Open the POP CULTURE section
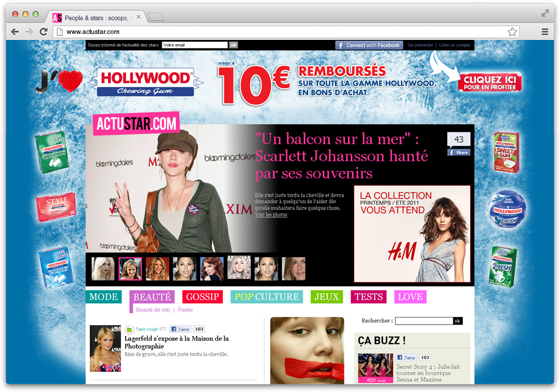Screen dimensions: 560x392 [x=266, y=297]
